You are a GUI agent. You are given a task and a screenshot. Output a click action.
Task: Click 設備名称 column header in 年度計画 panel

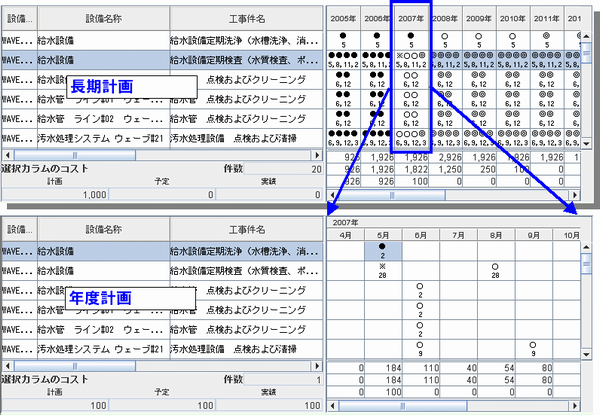(103, 229)
